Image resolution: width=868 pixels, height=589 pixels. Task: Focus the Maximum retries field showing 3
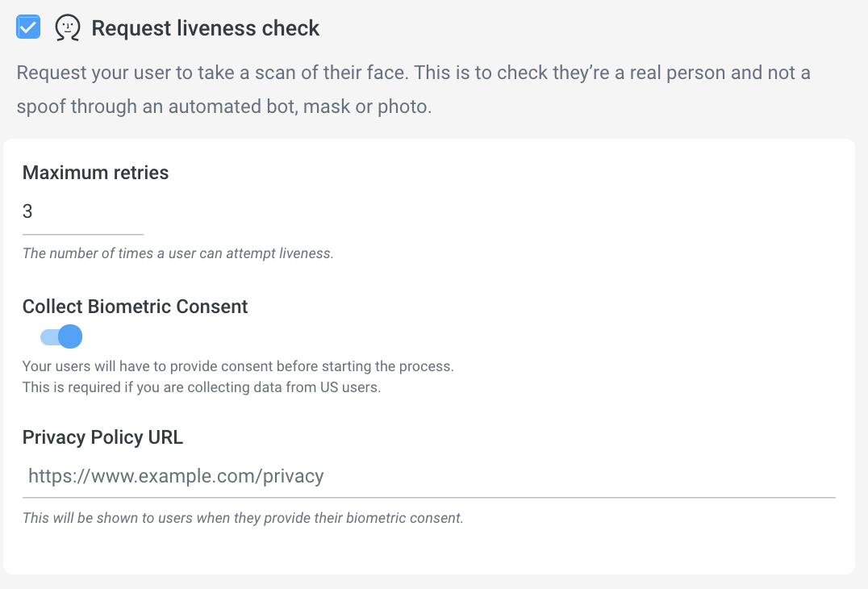pyautogui.click(x=83, y=211)
